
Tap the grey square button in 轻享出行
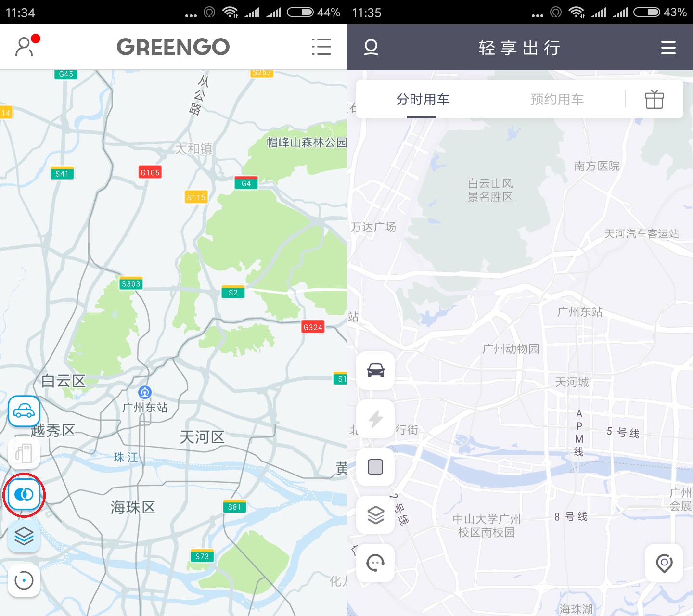(375, 467)
